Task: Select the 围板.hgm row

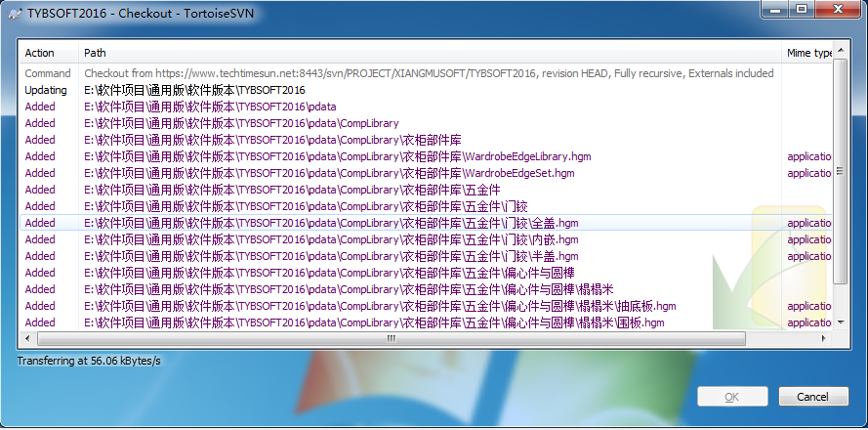Action: point(426,322)
